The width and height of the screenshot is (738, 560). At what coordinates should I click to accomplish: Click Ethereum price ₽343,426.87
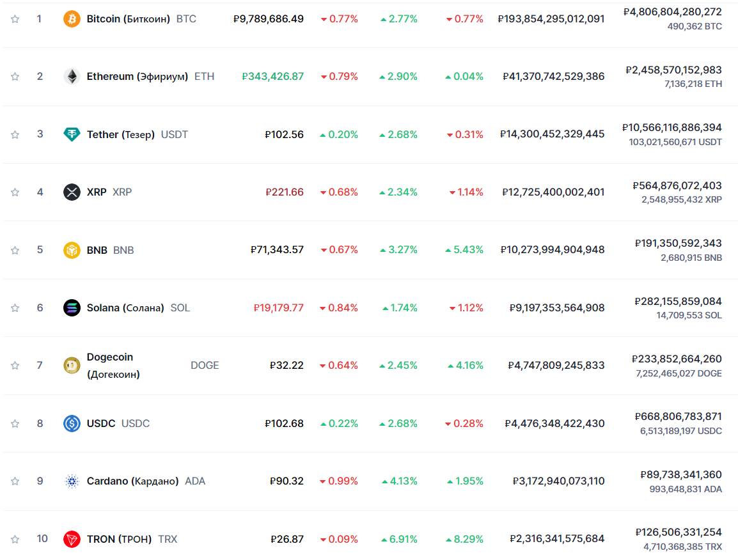click(272, 77)
